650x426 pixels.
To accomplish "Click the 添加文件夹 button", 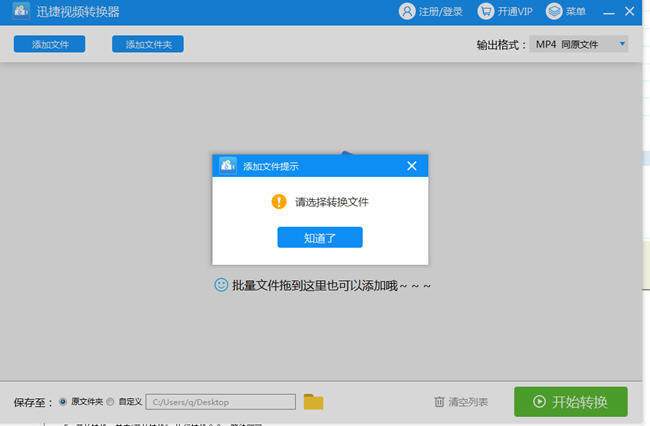I will pyautogui.click(x=148, y=44).
